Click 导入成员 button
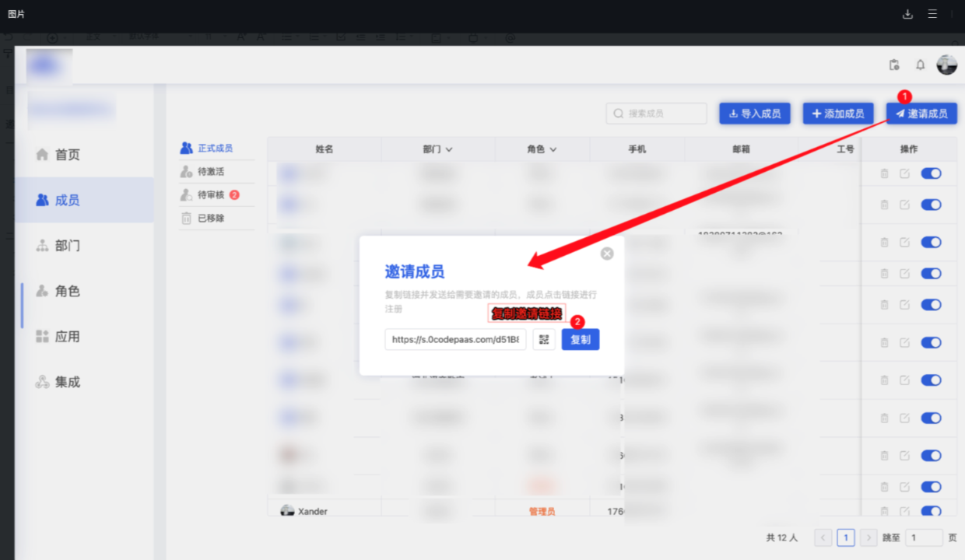965x560 pixels. 755,114
